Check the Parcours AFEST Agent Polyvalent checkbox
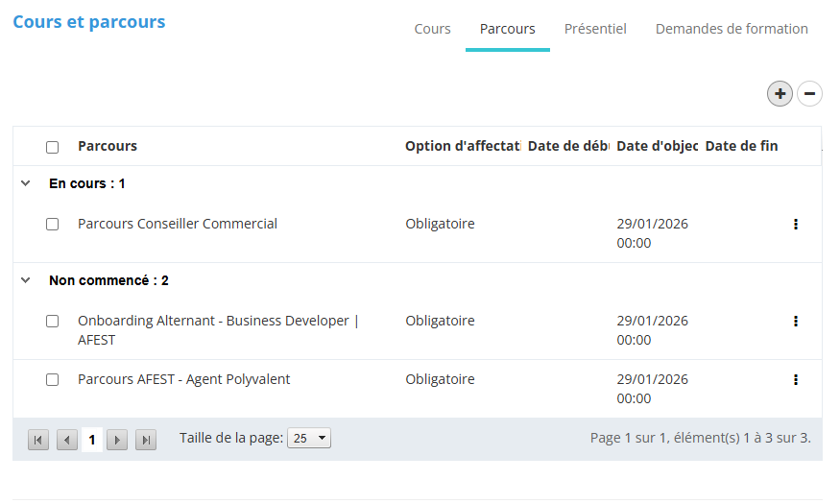The width and height of the screenshot is (840, 504). (x=53, y=380)
